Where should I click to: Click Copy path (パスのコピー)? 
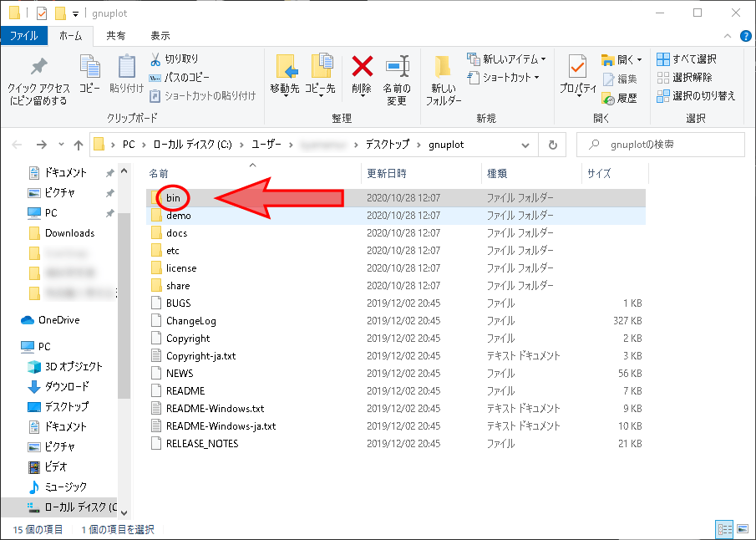(180, 77)
